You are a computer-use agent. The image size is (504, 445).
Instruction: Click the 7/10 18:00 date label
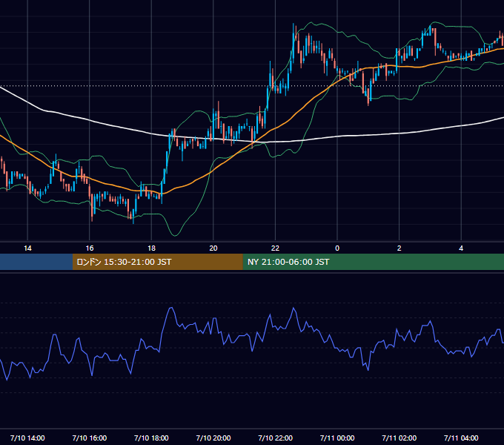pos(151,438)
